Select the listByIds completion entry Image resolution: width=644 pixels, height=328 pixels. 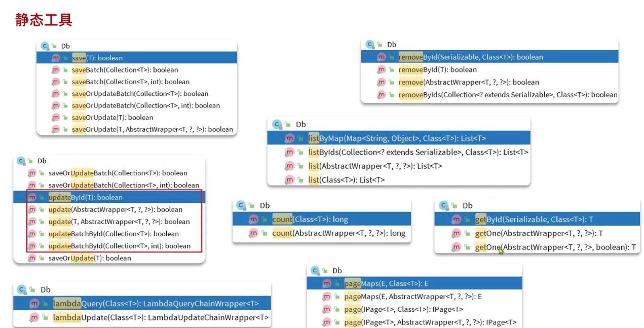point(418,152)
